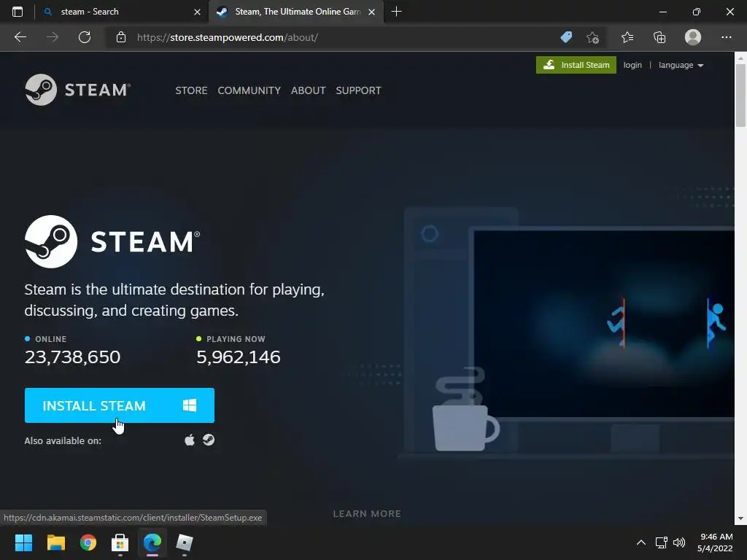Launch Google Chrome from the taskbar

[88, 542]
